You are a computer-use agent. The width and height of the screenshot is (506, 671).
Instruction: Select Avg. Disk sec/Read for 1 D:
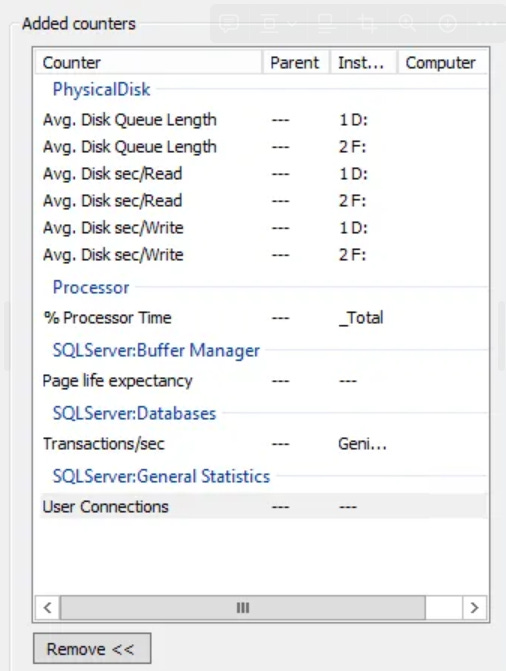(x=263, y=174)
